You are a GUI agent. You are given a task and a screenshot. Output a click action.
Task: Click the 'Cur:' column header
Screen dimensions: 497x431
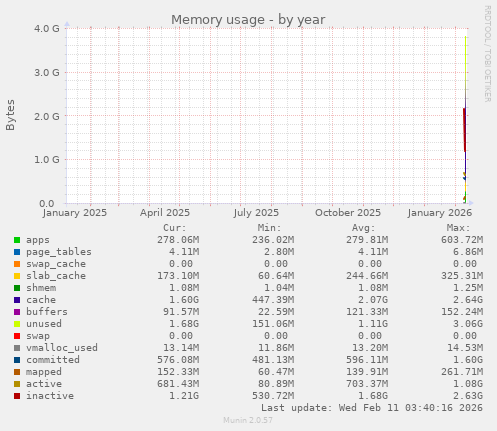click(175, 228)
